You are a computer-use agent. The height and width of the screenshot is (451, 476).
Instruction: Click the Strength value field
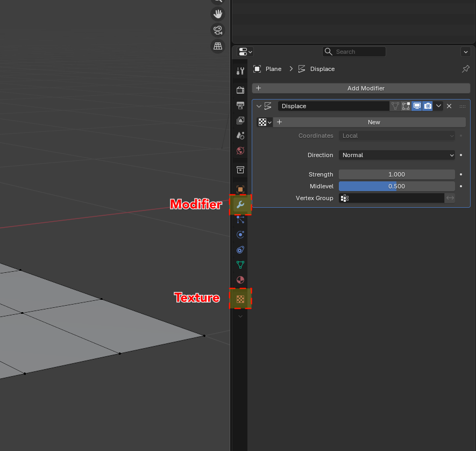396,174
